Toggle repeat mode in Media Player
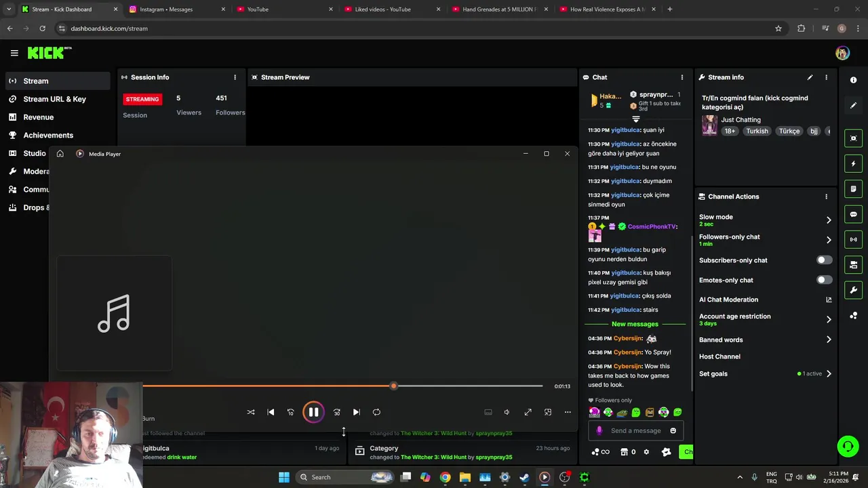The height and width of the screenshot is (488, 868). click(x=376, y=412)
